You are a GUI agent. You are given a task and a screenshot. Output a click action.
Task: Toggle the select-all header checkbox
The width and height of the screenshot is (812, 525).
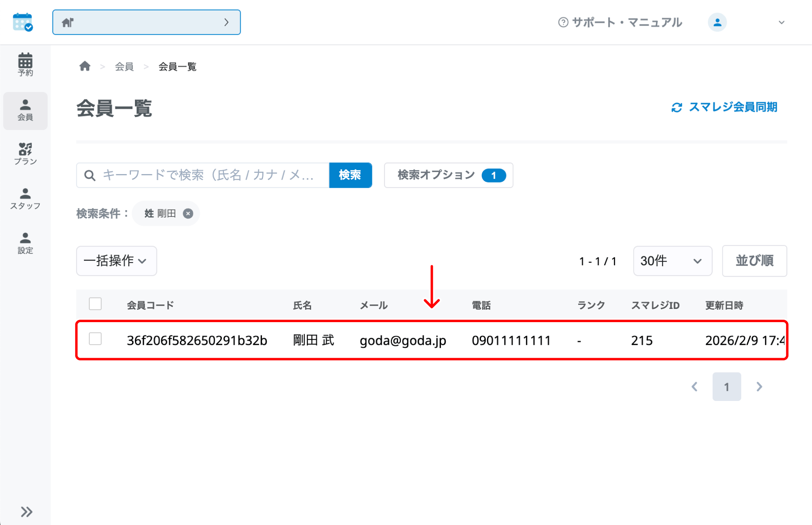pyautogui.click(x=95, y=304)
